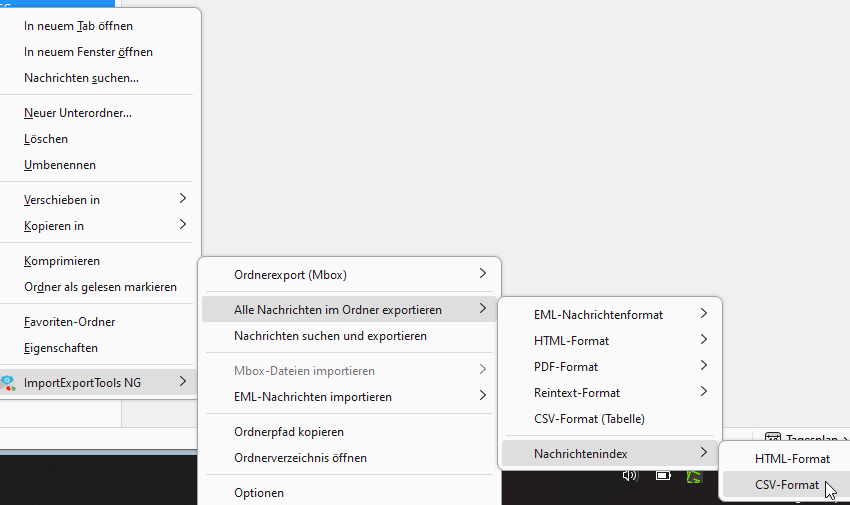Open folder Eigenschaften
Image resolution: width=850 pixels, height=505 pixels.
point(61,348)
